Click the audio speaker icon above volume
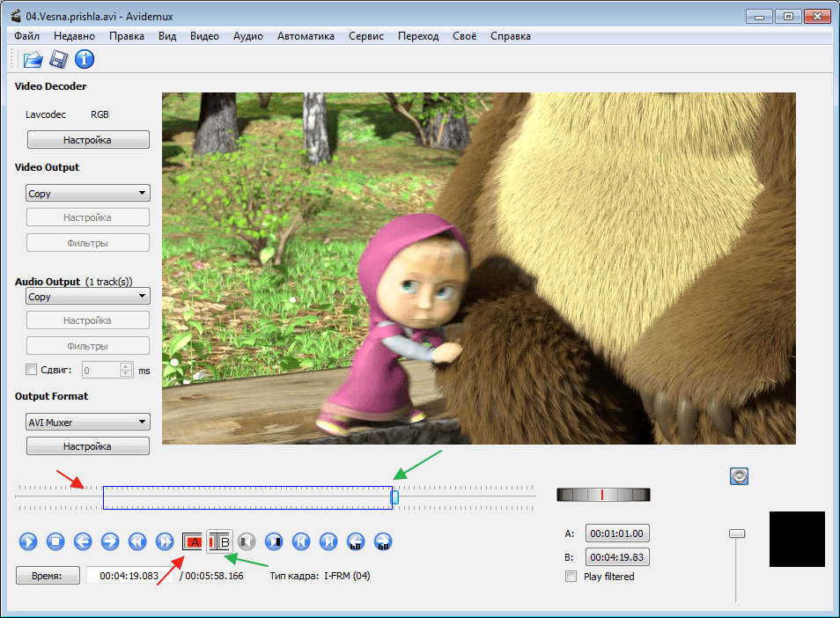840x618 pixels. pos(740,476)
